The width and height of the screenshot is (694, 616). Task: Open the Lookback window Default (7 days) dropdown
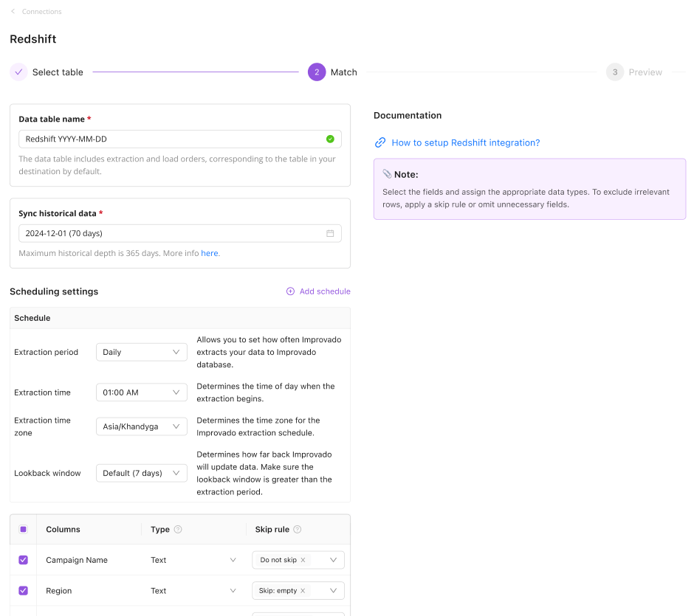[x=142, y=474]
